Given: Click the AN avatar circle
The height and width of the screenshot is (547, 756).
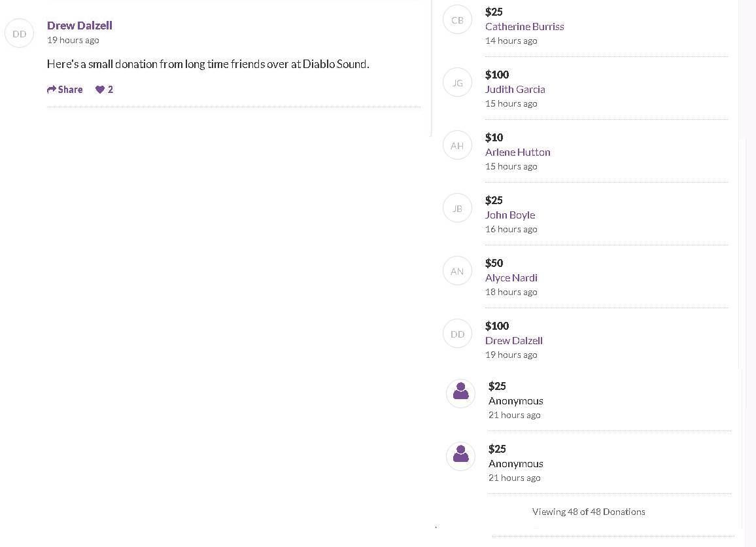Looking at the screenshot, I should coord(457,271).
